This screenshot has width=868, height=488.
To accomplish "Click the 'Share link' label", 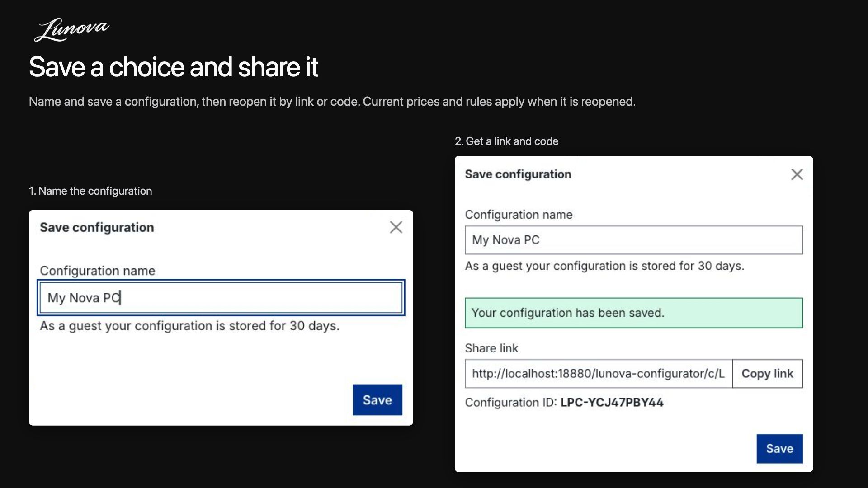I will coord(491,348).
